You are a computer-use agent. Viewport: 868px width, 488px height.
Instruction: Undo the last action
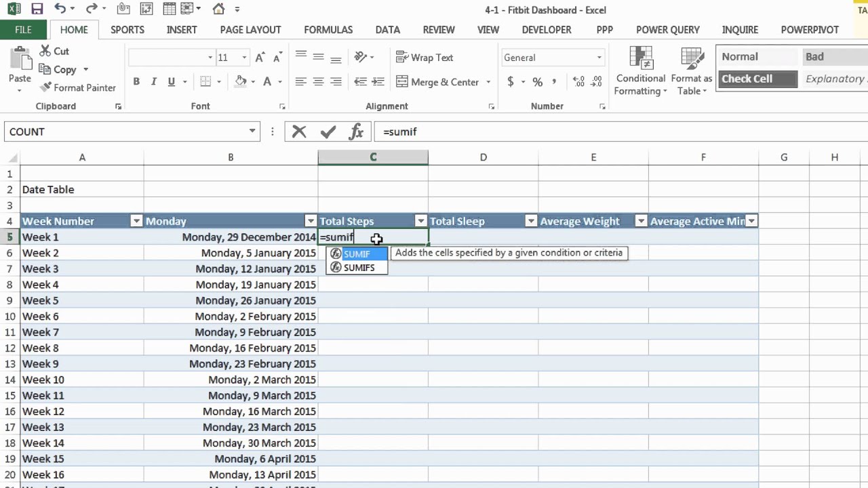click(x=60, y=9)
